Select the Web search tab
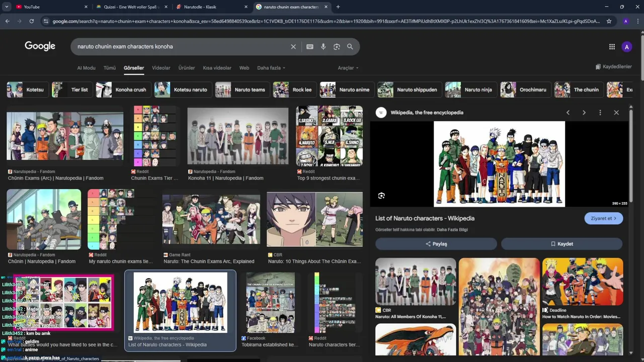 click(244, 68)
